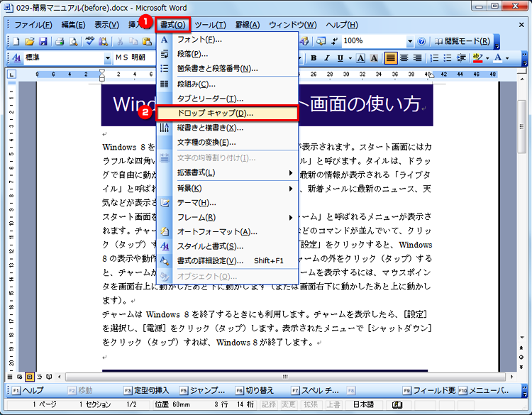The image size is (532, 415).
Task: Open Word Help question mark icon
Action: 421,41
